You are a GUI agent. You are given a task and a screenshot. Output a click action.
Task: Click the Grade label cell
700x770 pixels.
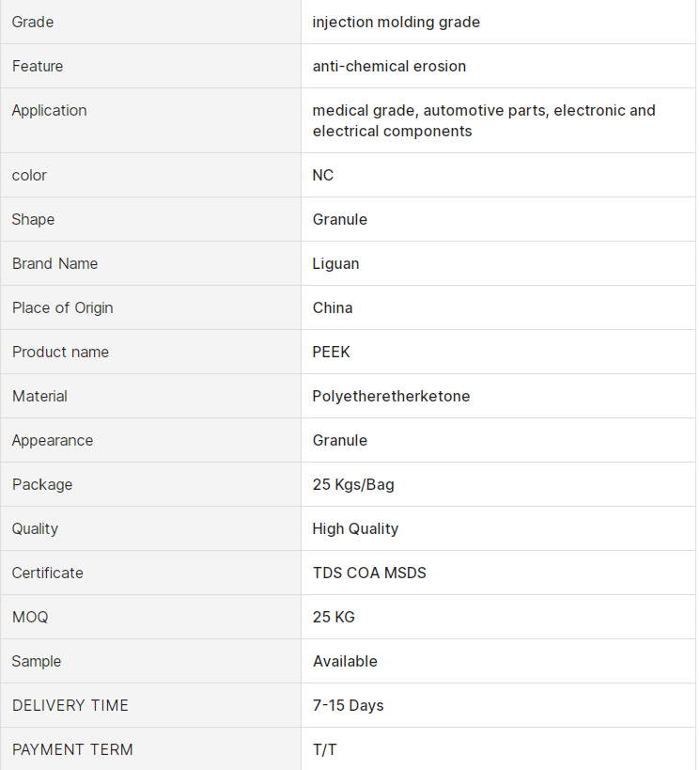click(33, 22)
